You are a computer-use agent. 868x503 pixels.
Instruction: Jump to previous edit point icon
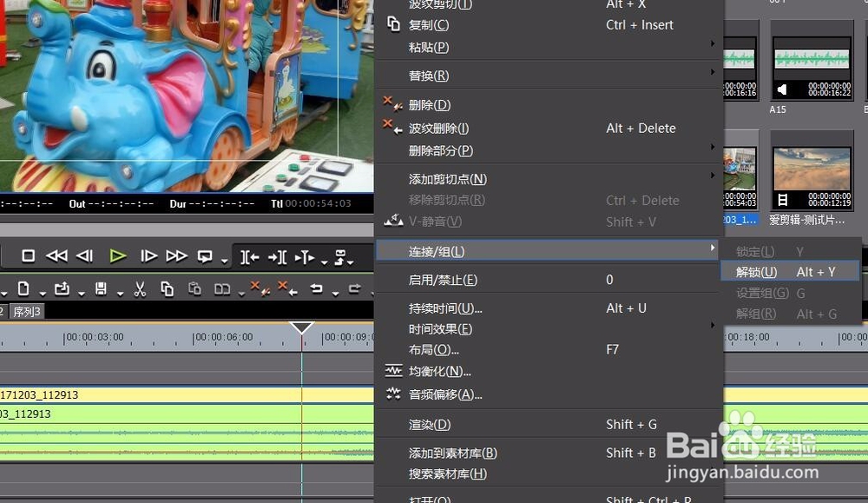click(x=250, y=257)
